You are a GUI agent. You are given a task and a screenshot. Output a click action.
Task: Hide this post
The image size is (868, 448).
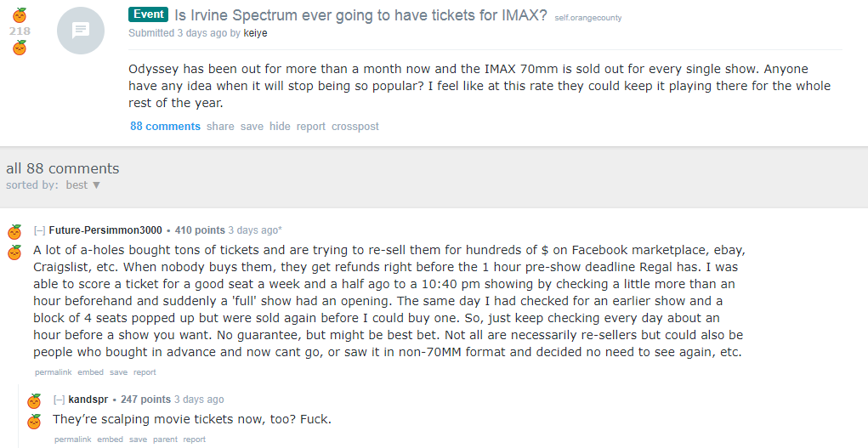tap(280, 127)
